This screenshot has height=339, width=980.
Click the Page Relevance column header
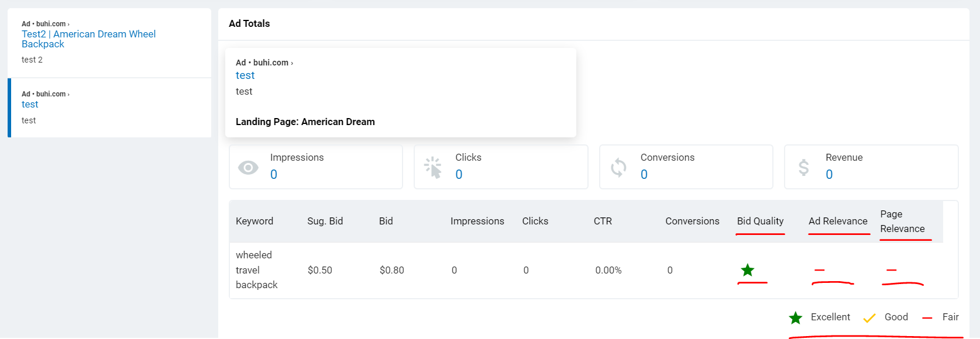902,222
